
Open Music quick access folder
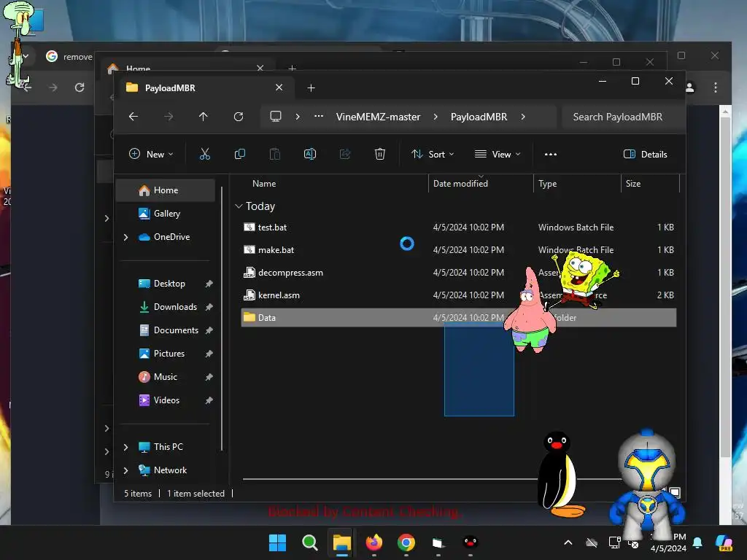[166, 377]
